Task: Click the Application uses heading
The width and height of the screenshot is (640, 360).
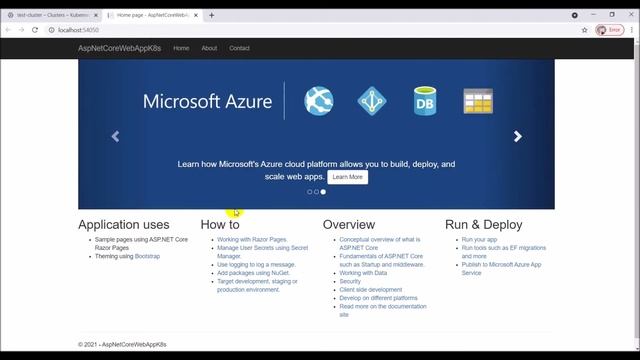Action: point(124,224)
